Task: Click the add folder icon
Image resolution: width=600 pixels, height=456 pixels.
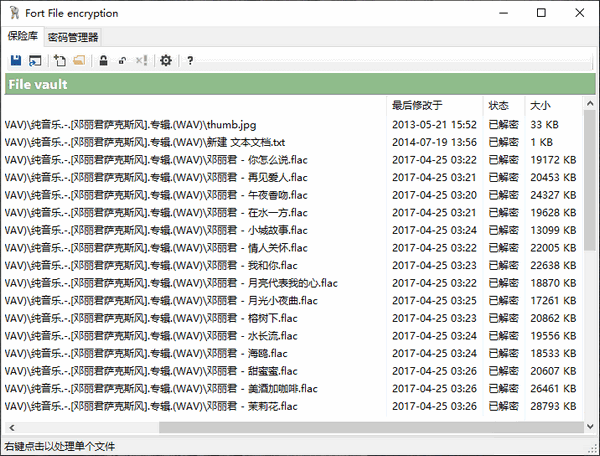Action: click(x=79, y=61)
